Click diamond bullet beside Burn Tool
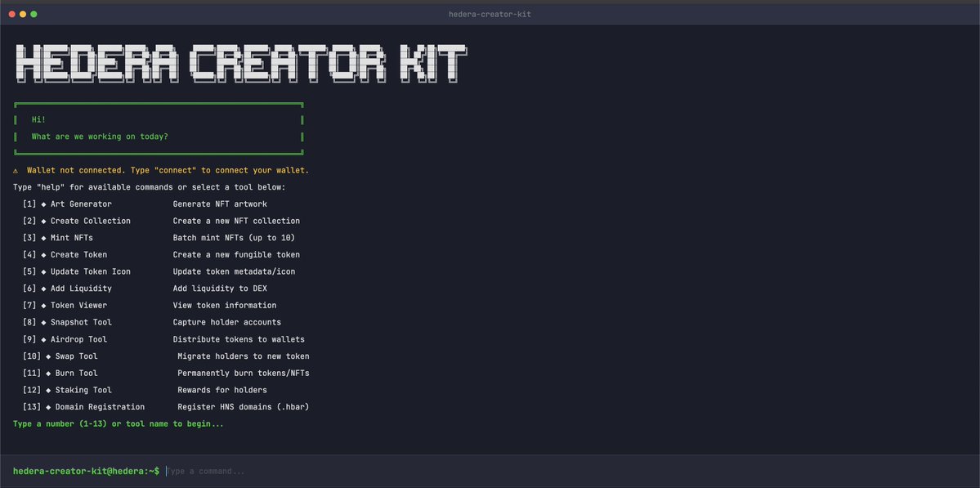The image size is (980, 488). tap(48, 374)
